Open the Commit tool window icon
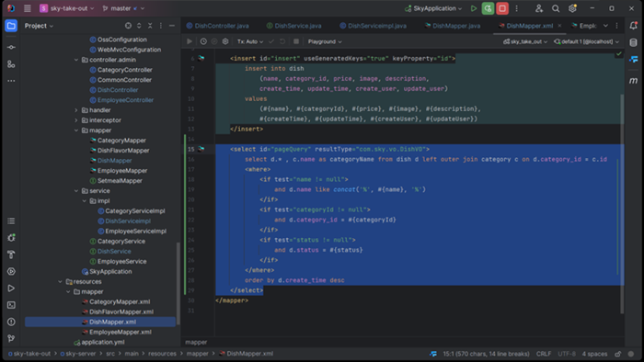 [11, 47]
